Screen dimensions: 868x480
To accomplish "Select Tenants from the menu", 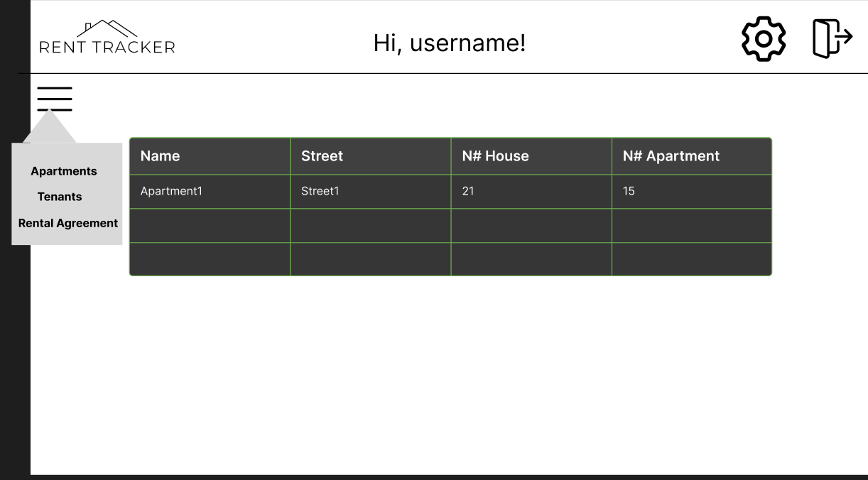I will click(60, 197).
